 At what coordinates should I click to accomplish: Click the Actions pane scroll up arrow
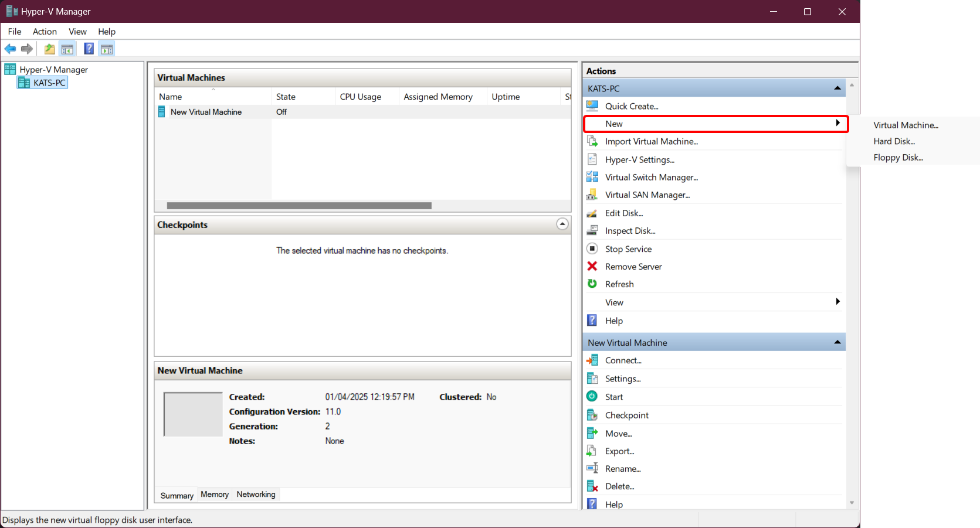[x=852, y=85]
